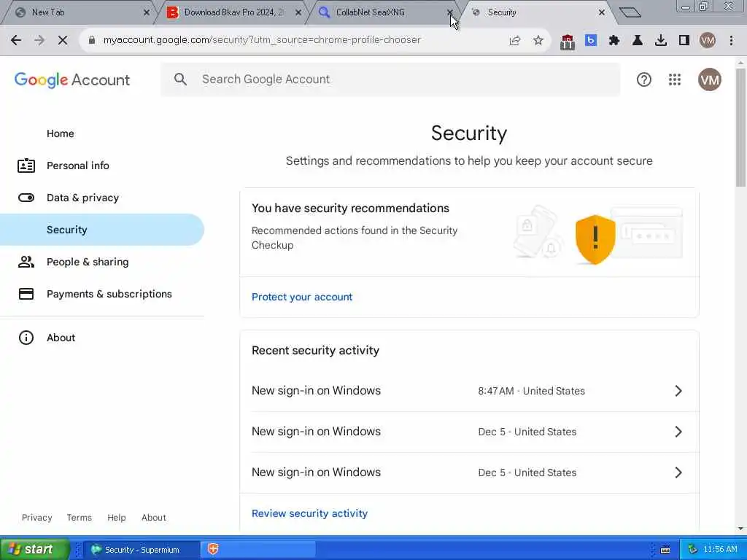
Task: Click the Payments credit card icon
Action: coord(26,294)
